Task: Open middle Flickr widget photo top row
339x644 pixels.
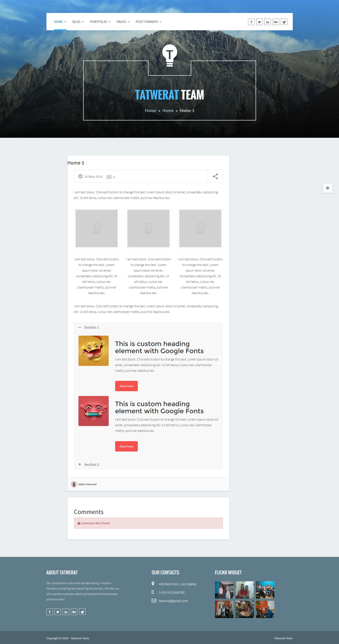Action: click(x=245, y=590)
